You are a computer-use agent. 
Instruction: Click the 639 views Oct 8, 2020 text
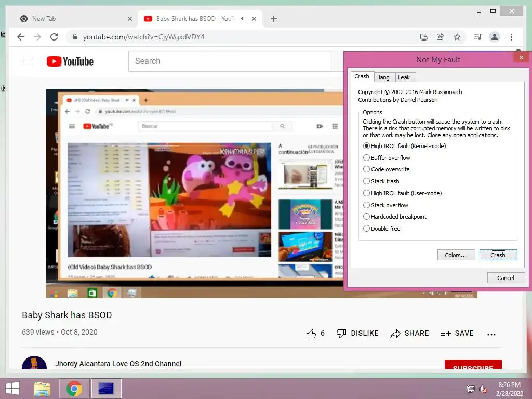click(x=60, y=332)
